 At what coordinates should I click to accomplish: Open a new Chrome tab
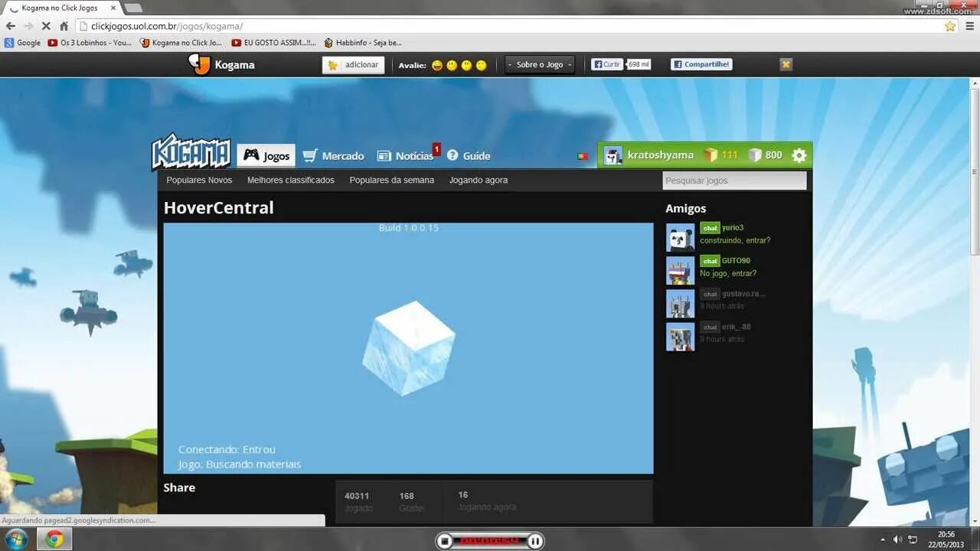(x=133, y=8)
